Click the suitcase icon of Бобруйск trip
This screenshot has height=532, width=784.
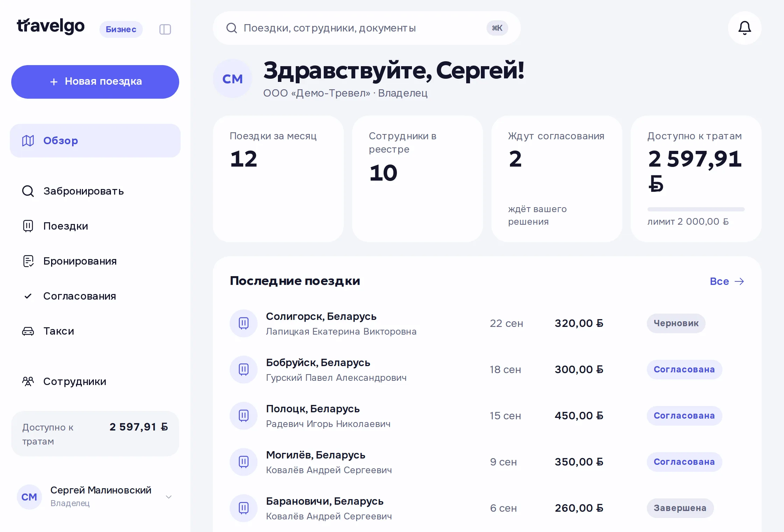244,370
